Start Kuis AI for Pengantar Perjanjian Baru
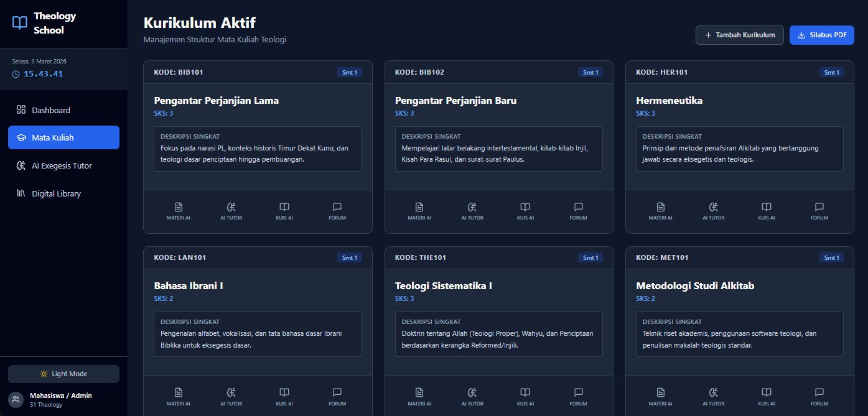 525,211
